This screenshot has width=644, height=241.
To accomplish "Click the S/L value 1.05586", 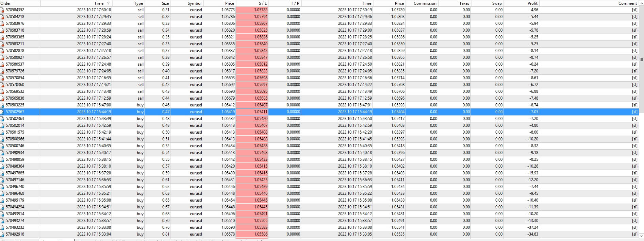I will pyautogui.click(x=261, y=234).
